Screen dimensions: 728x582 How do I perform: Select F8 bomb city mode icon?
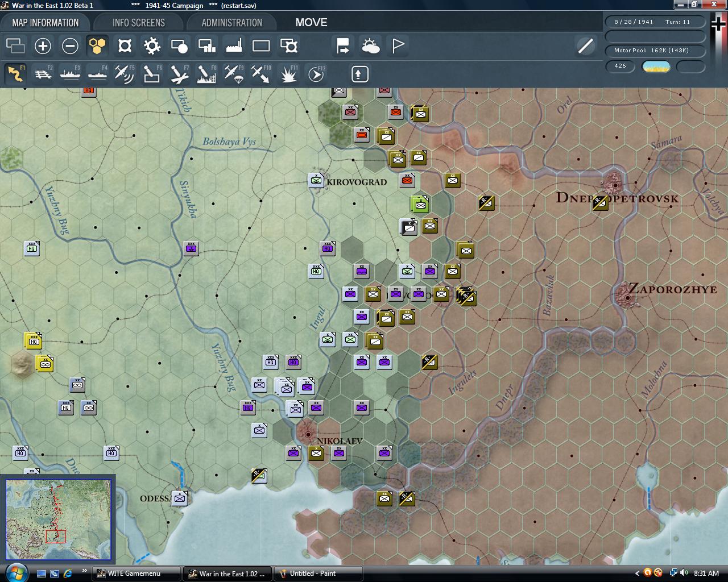(x=206, y=74)
